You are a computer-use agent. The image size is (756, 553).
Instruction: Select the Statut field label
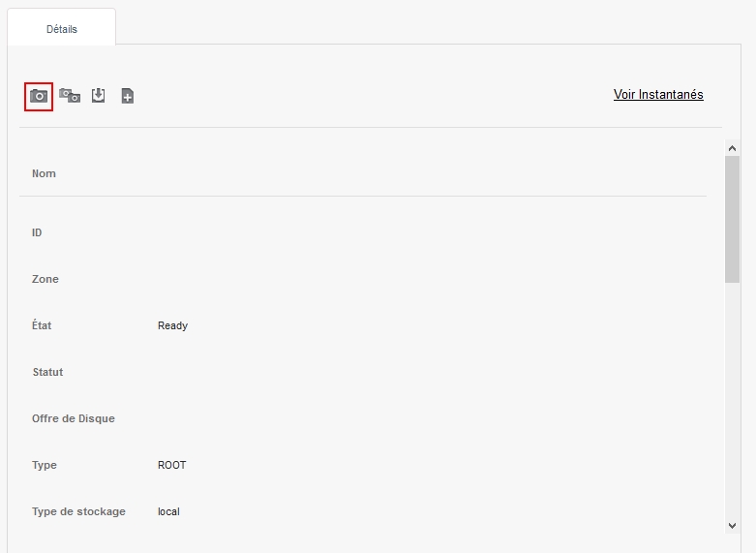(x=47, y=372)
